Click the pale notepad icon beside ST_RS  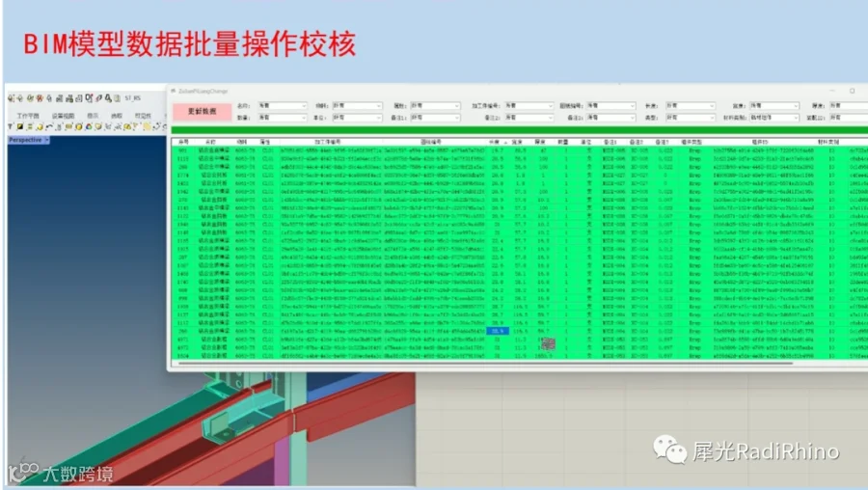(118, 98)
